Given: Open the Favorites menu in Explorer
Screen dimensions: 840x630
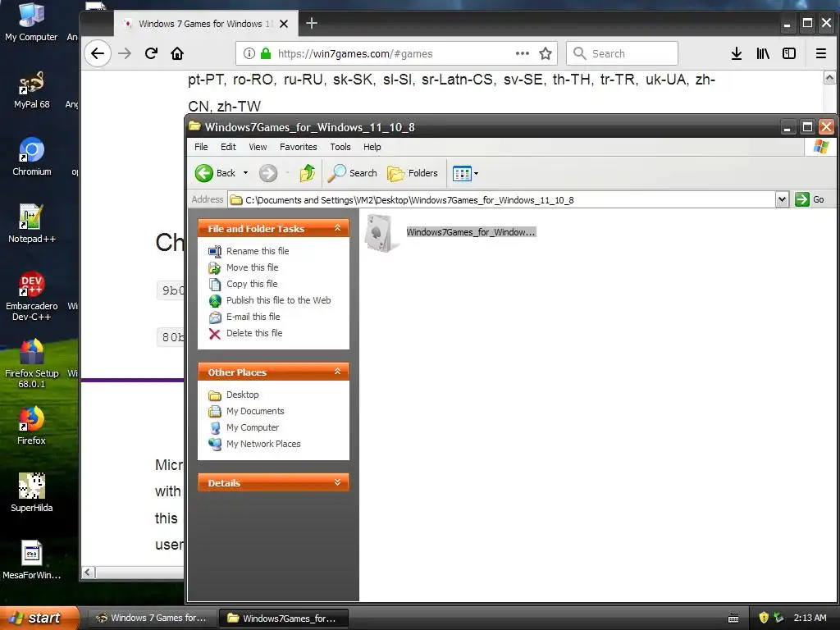Looking at the screenshot, I should point(299,147).
